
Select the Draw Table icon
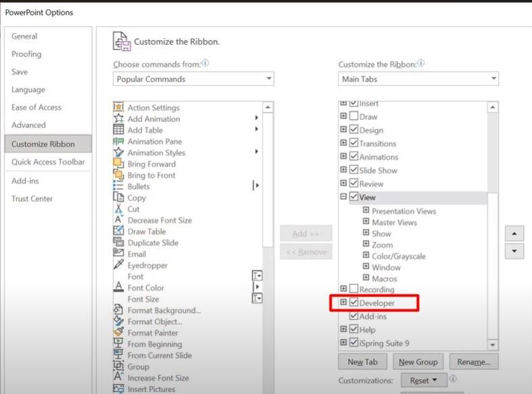coord(118,231)
